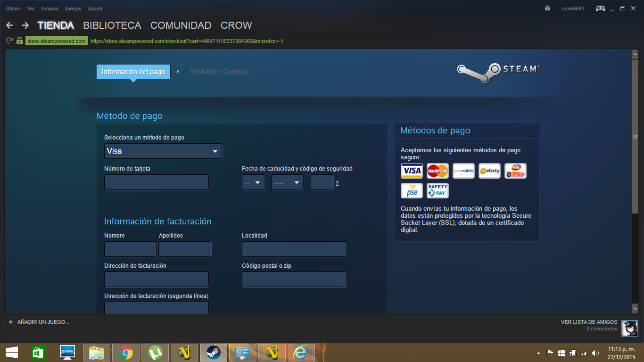The width and height of the screenshot is (644, 362).
Task: Open File Explorer from taskbar
Action: (97, 352)
